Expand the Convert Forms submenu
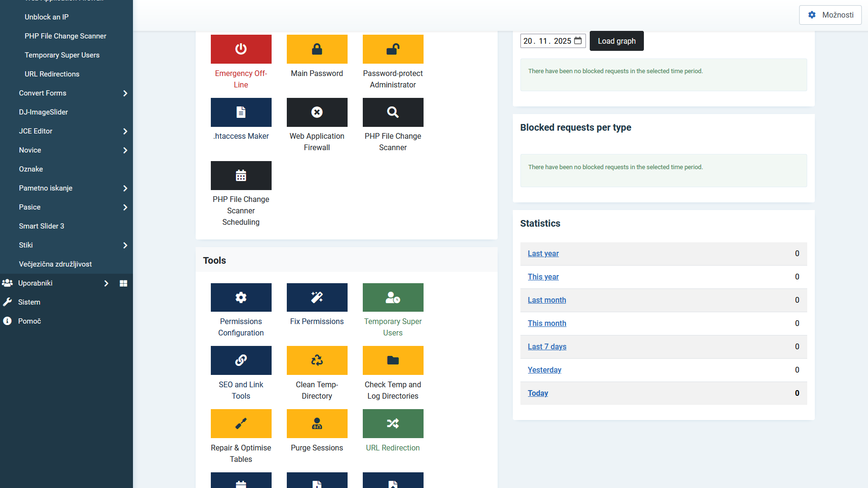The height and width of the screenshot is (488, 868). pos(125,93)
